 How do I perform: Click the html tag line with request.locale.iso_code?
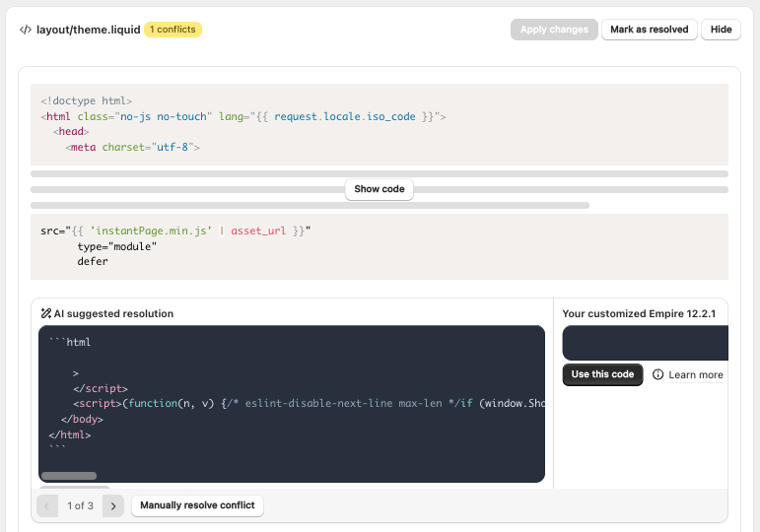[x=243, y=117]
